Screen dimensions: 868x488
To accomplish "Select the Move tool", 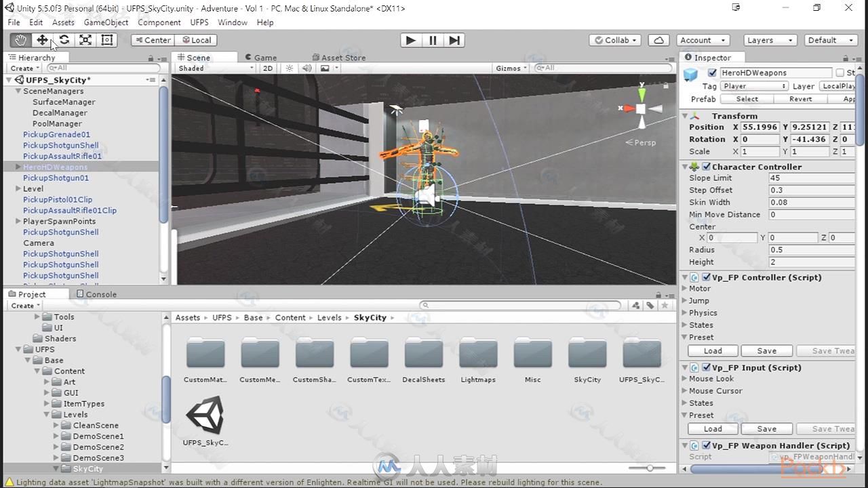I will click(42, 40).
